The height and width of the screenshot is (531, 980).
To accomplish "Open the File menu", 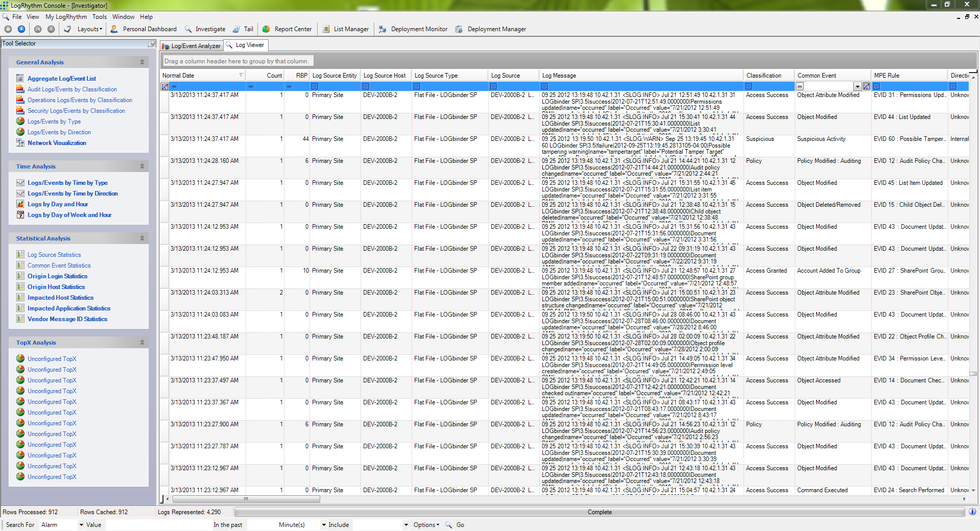I will [x=17, y=17].
